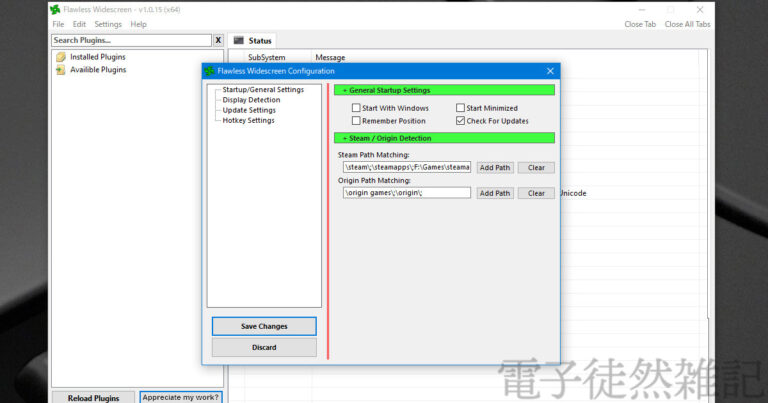Collapse the Steam / Origin Detection section

[x=444, y=138]
